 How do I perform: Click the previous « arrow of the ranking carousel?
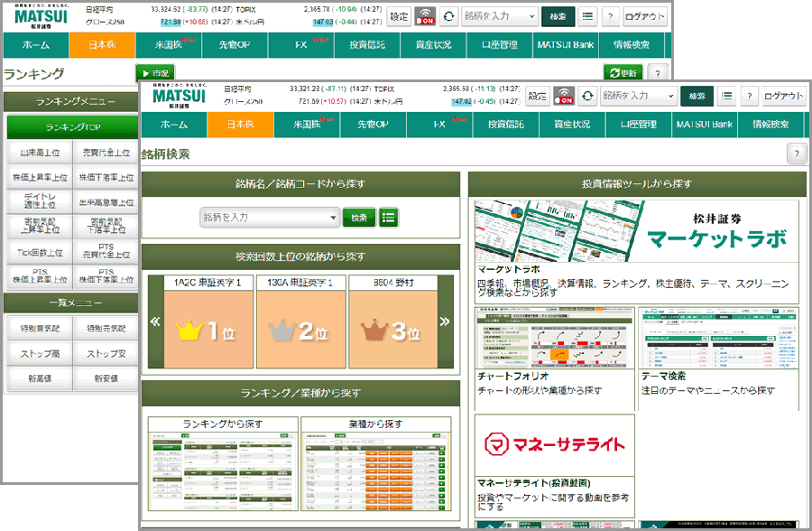pos(155,321)
